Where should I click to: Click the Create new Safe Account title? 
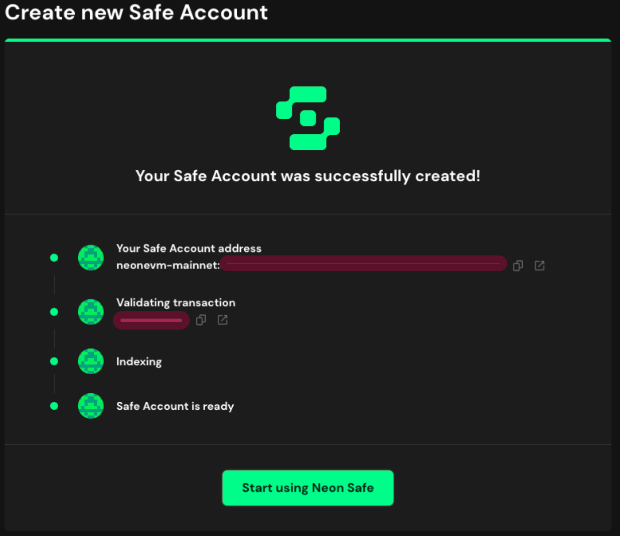tap(136, 13)
